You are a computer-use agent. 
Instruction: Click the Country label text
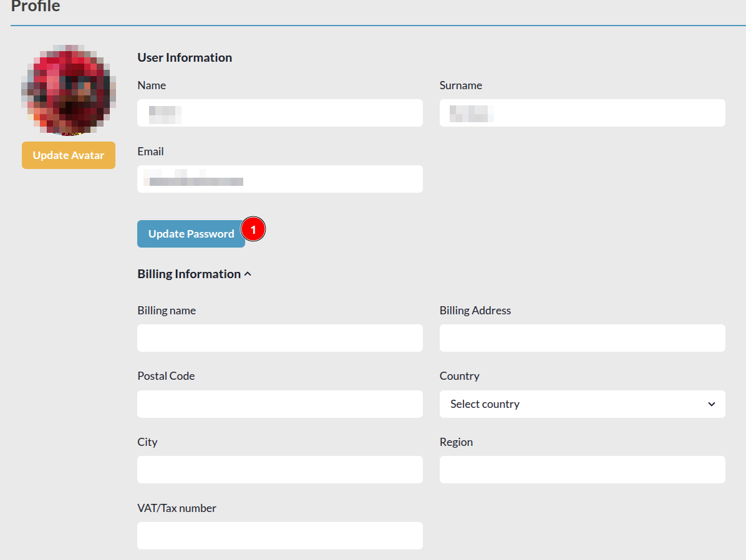(459, 376)
